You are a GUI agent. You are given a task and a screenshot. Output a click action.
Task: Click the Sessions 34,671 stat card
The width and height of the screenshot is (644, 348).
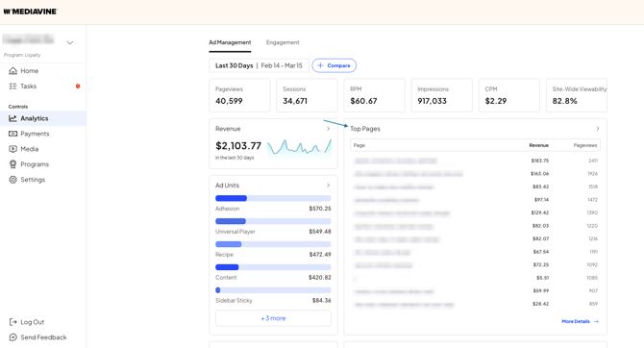[x=307, y=95]
